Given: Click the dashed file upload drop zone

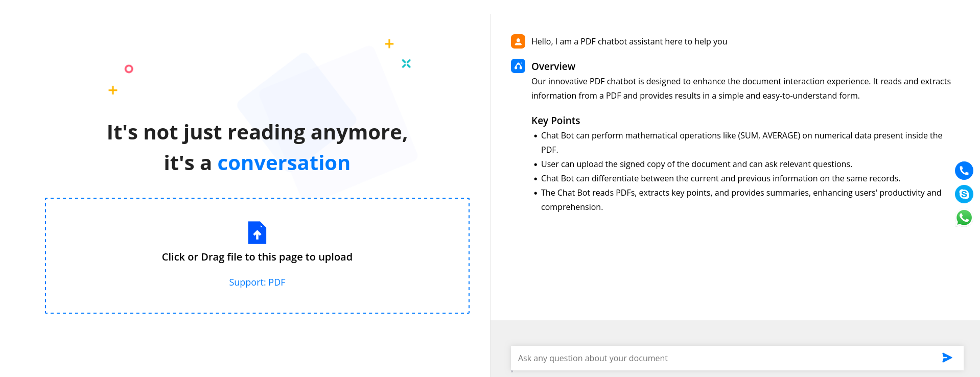Looking at the screenshot, I should (x=257, y=255).
